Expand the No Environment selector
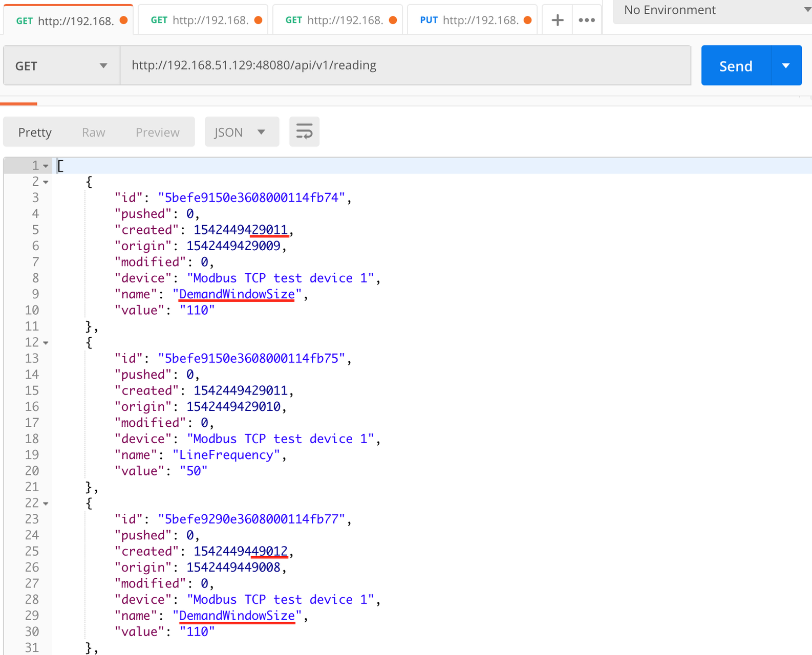 tap(712, 10)
